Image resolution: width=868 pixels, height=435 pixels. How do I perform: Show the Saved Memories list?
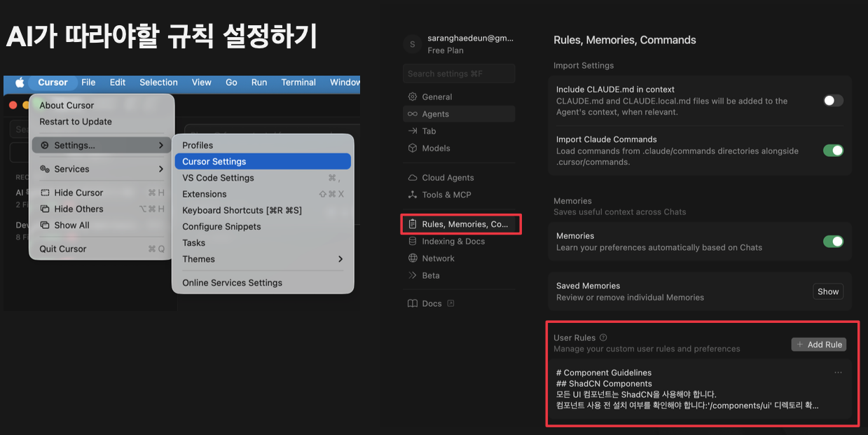click(x=827, y=291)
